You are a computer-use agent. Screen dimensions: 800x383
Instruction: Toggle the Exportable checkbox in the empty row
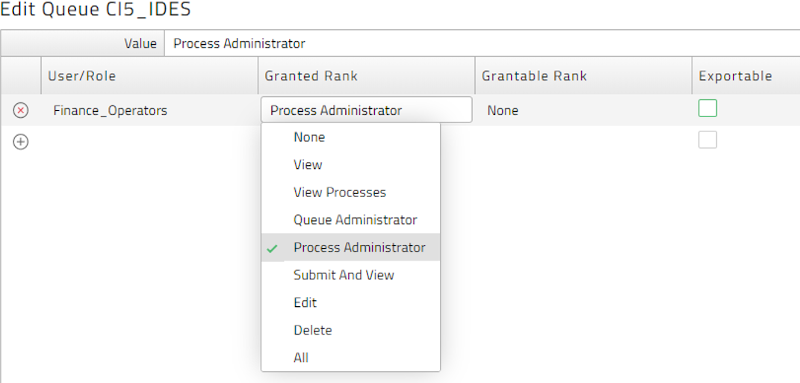[708, 140]
